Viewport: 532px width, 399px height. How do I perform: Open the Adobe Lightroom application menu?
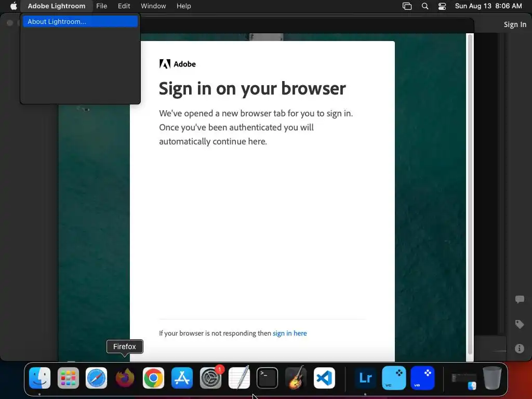tap(56, 6)
